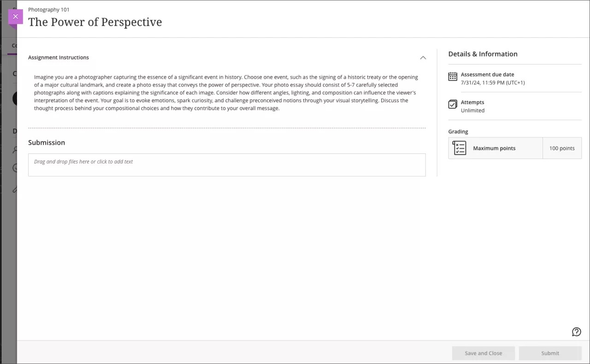Close the assignment panel with the X
This screenshot has width=590, height=364.
pyautogui.click(x=15, y=17)
